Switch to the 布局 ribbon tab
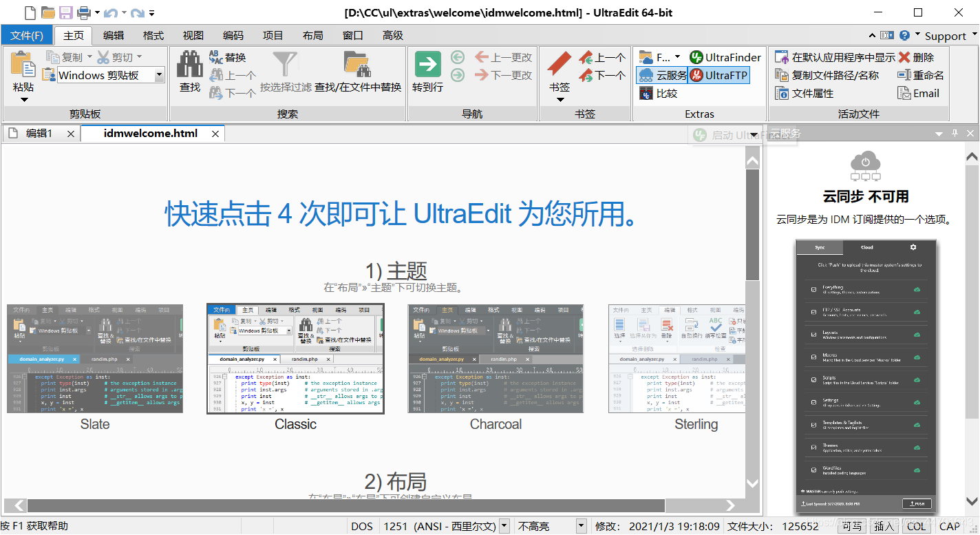 (x=313, y=35)
